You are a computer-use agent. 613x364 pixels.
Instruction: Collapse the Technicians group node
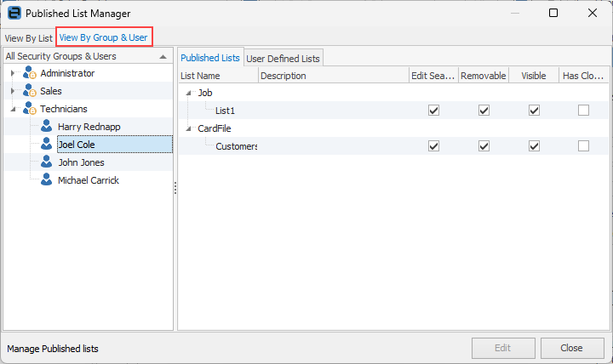click(x=13, y=109)
